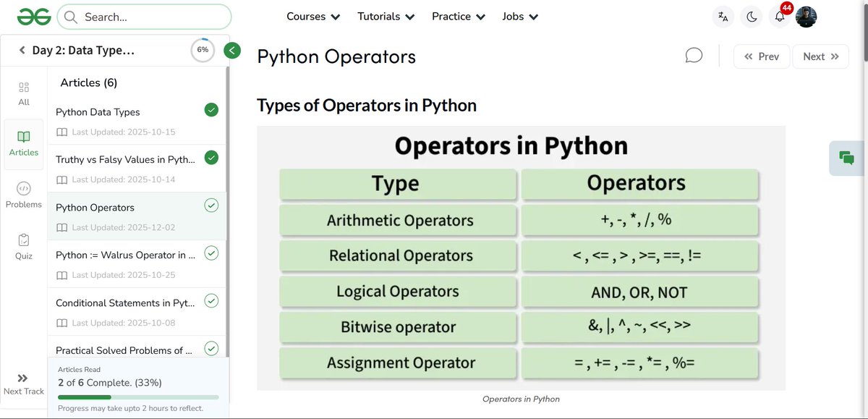868x419 pixels.
Task: Toggle dark mode moon icon
Action: click(752, 17)
